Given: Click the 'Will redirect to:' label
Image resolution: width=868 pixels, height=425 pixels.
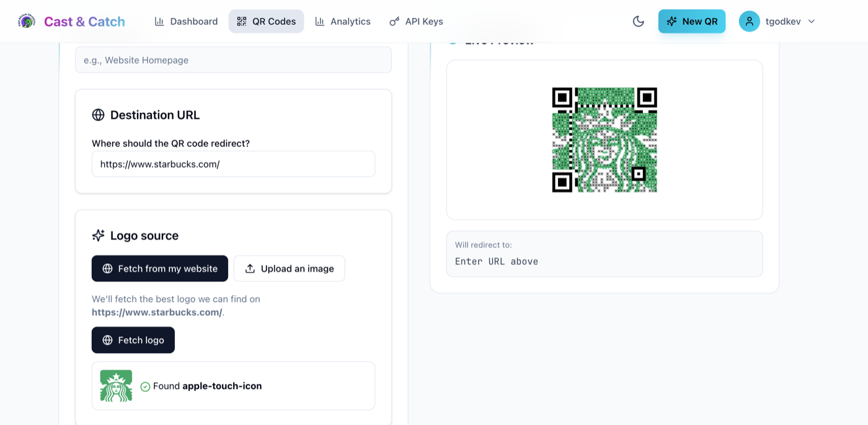Looking at the screenshot, I should tap(484, 245).
